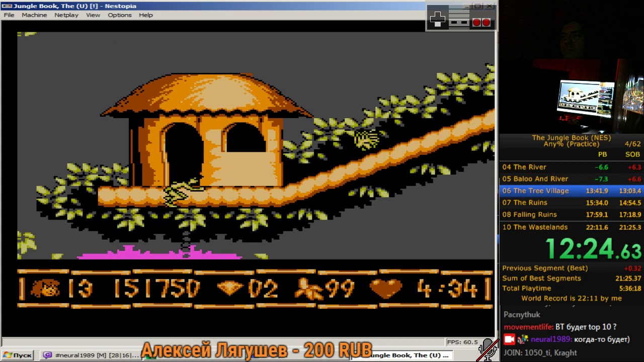The height and width of the screenshot is (362, 644).
Task: Click the Pacnythuk chat name
Action: pyautogui.click(x=522, y=315)
